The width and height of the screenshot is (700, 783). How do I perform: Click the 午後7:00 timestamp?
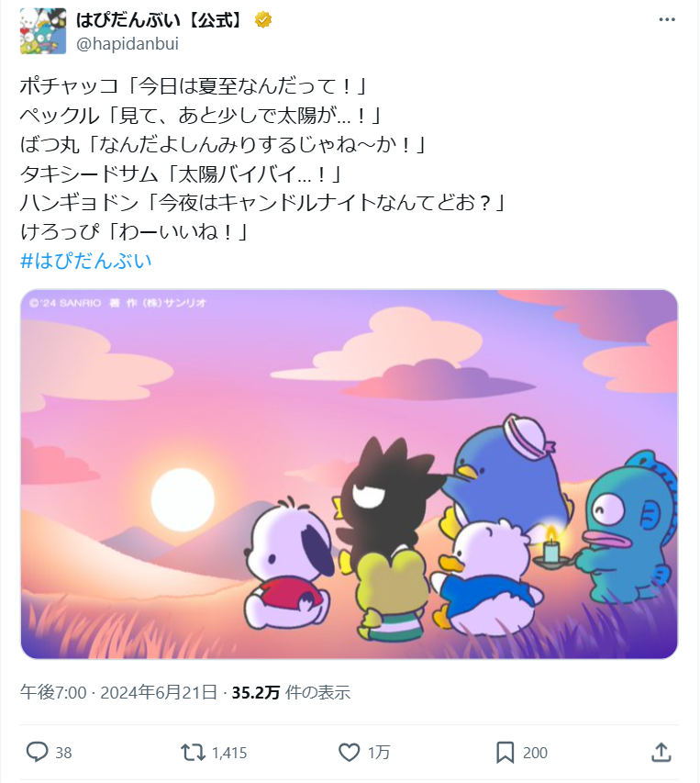(x=53, y=692)
